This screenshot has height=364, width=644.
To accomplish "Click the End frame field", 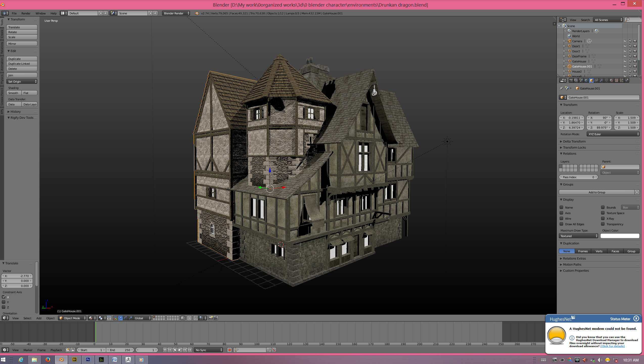I will [x=120, y=350].
